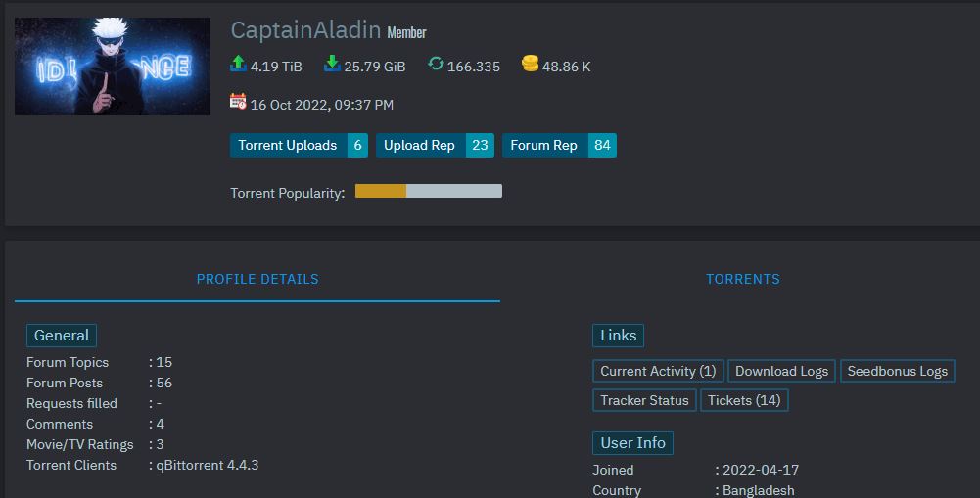
Task: Click the 166.335 ratio value
Action: tap(474, 67)
